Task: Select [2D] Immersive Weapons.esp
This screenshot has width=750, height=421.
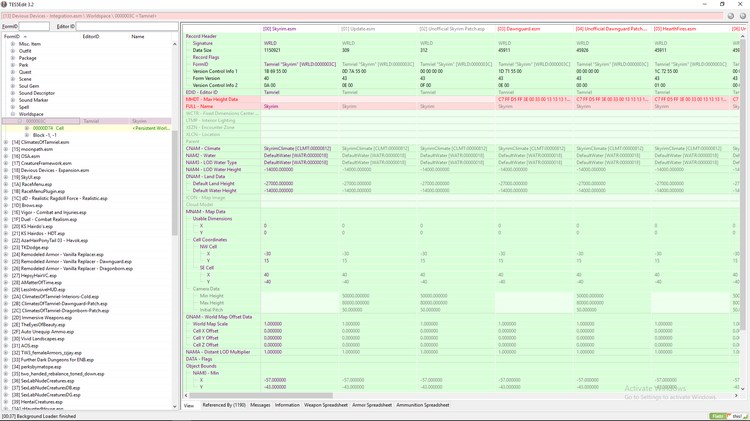Action: click(x=42, y=318)
